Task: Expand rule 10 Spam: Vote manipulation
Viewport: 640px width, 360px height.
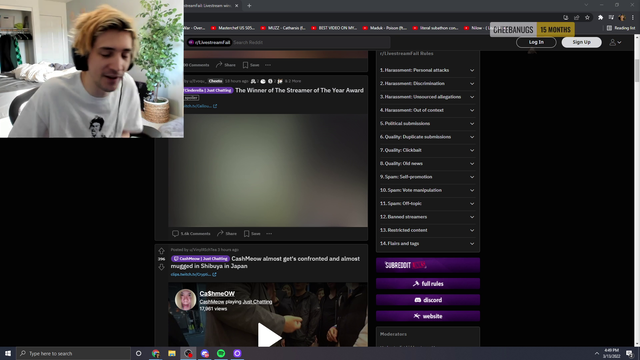Action: point(427,190)
